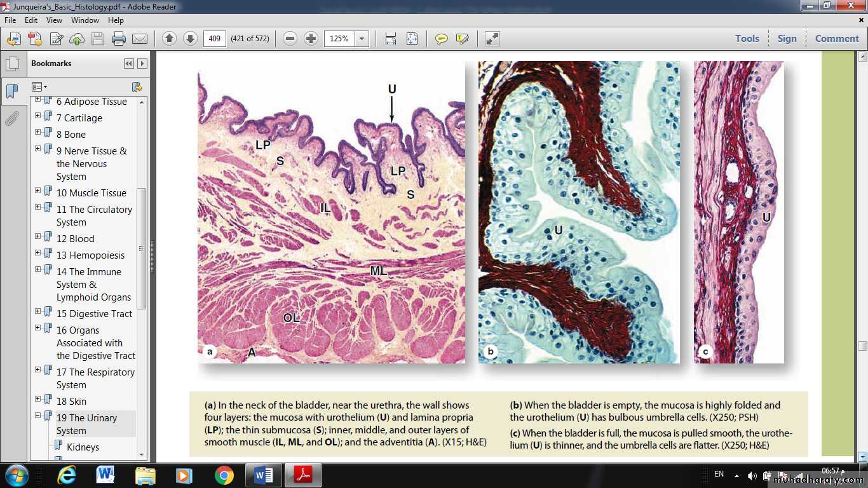Screen dimensions: 868x488
Task: Open the View menu
Action: 54,20
